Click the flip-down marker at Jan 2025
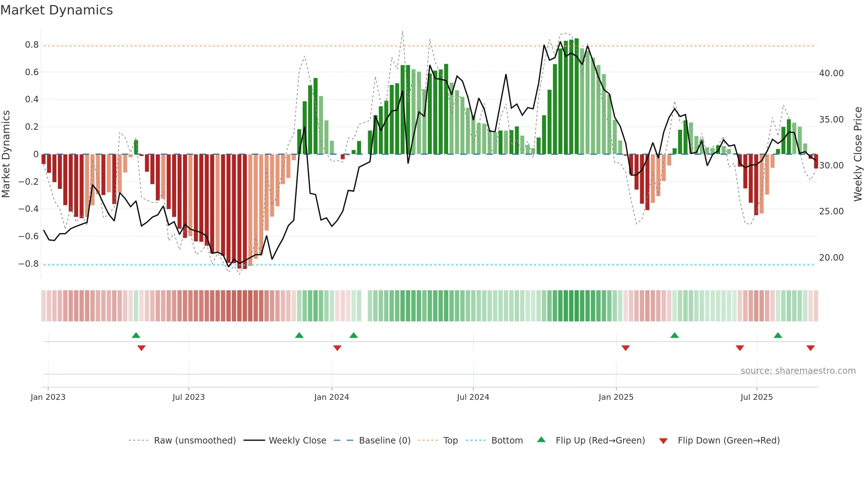Screen dimensions: 868x488 626,348
